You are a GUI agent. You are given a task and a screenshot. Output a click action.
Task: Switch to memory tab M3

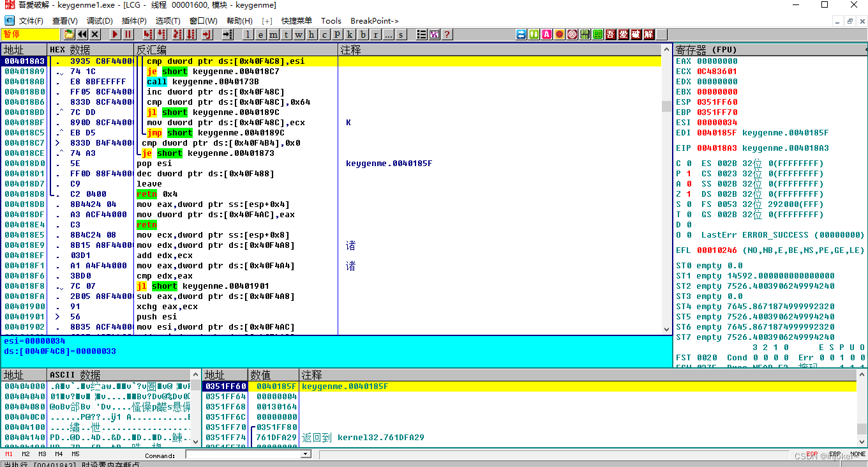click(42, 454)
